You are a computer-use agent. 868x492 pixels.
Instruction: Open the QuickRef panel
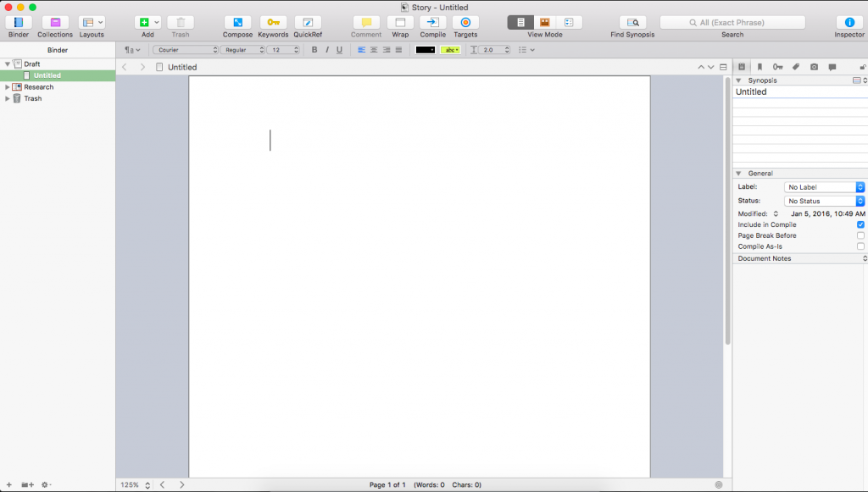click(x=308, y=23)
